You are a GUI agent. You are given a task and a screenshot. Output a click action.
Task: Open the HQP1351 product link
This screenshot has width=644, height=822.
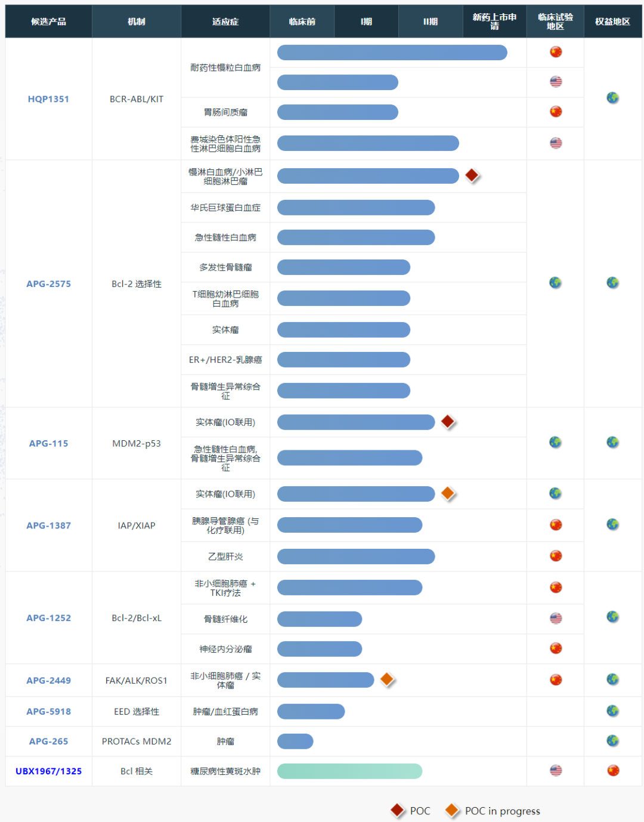[48, 99]
